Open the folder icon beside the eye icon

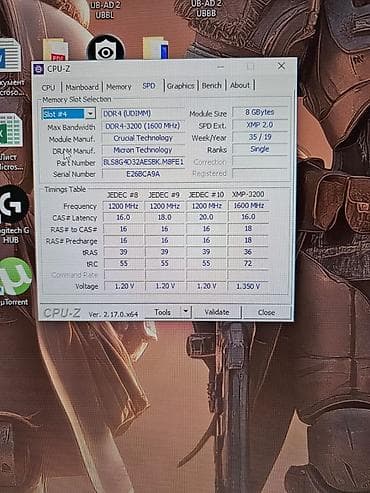pos(156,48)
